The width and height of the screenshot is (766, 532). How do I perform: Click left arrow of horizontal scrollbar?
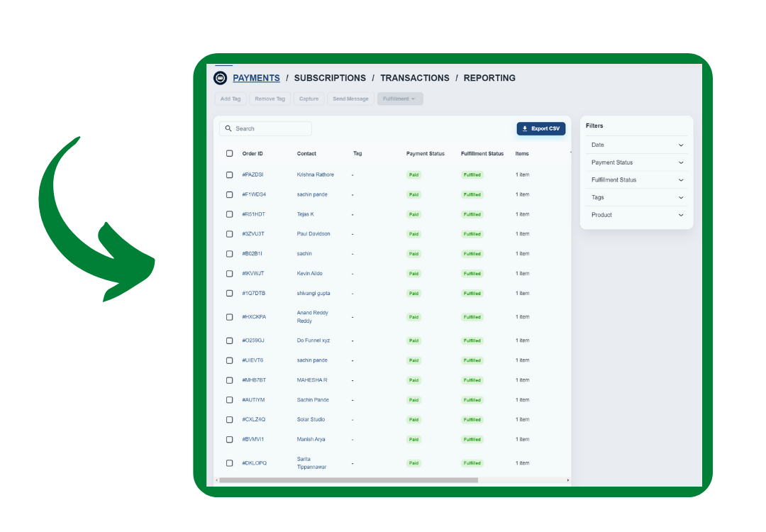point(216,480)
